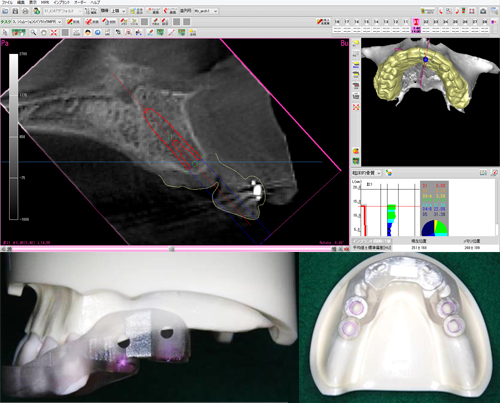
Task: Select the arrow pointer tool
Action: tap(5, 32)
